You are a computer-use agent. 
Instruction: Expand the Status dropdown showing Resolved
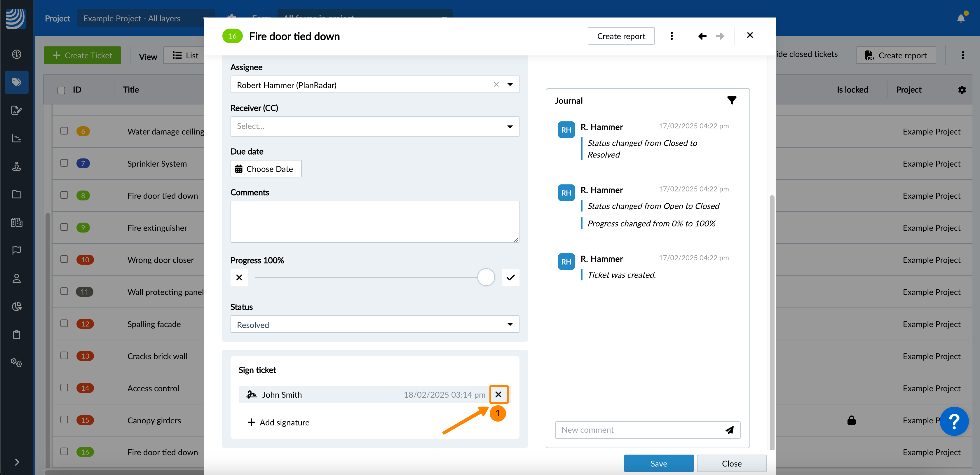tap(374, 324)
